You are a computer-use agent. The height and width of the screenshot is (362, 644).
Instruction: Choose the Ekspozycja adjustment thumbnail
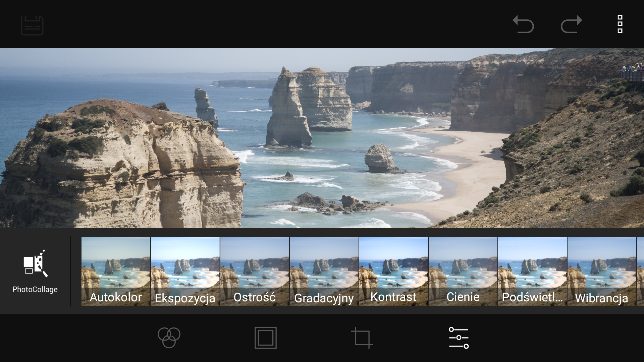(185, 271)
